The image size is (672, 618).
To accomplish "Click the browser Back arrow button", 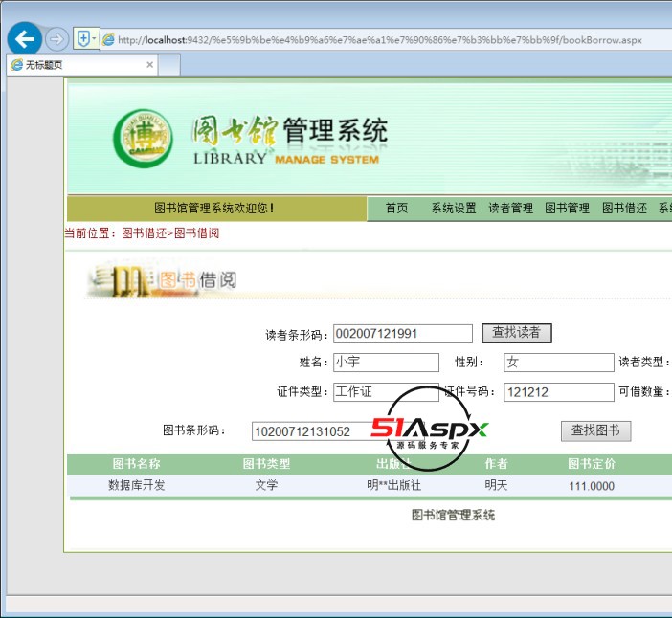I will click(25, 39).
